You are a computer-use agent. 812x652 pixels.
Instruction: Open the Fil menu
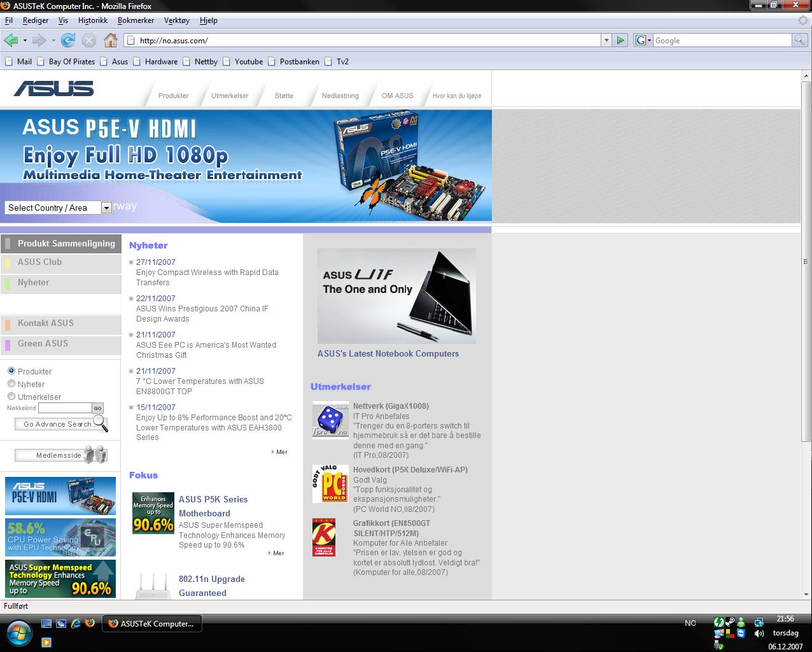[9, 20]
